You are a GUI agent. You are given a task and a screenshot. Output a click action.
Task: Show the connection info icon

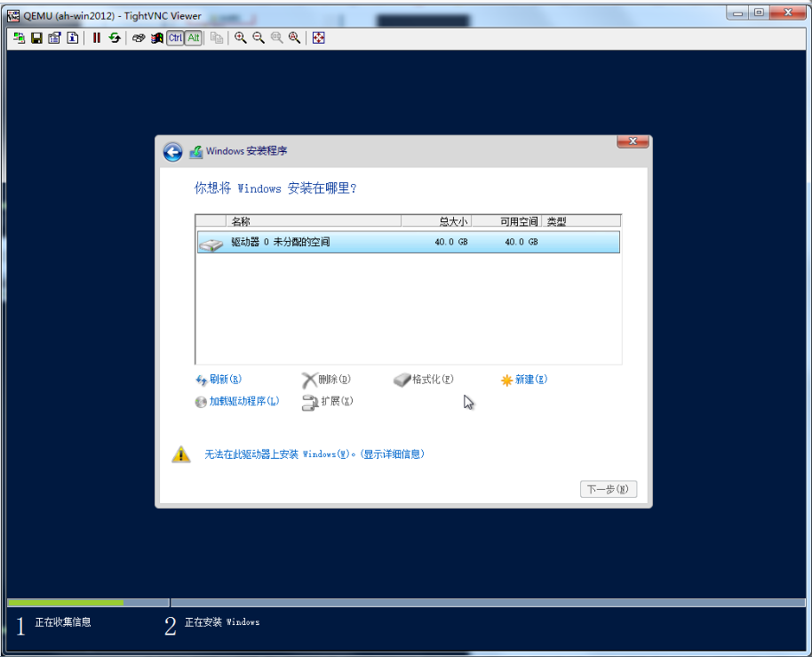pos(72,38)
